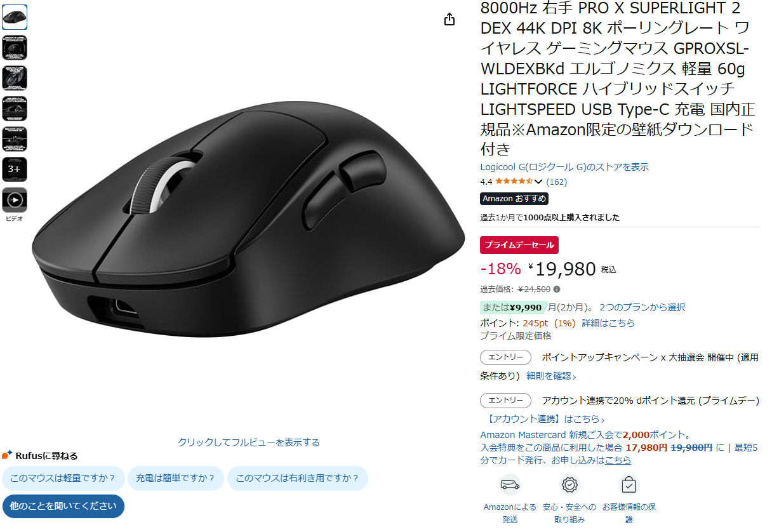Viewport: 772px width, 532px height.
Task: Click the safety and security badge icon
Action: tap(570, 485)
